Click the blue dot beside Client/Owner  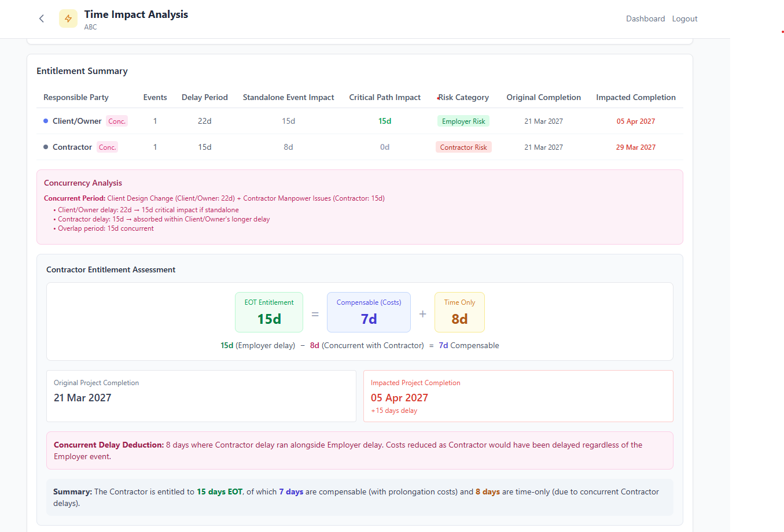[46, 121]
